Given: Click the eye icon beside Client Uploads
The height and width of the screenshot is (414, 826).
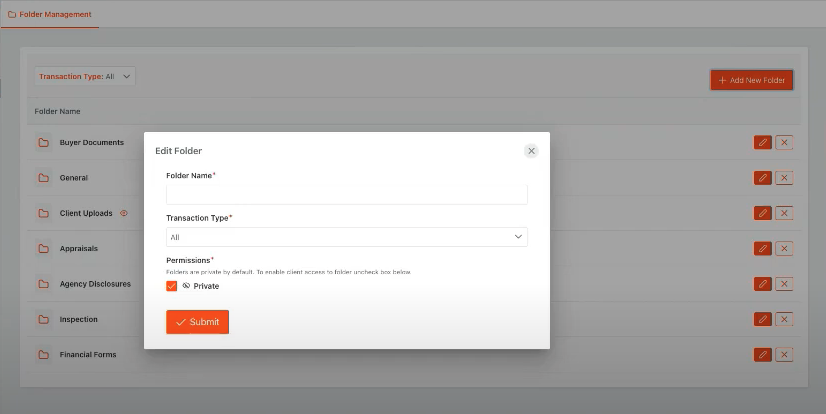Looking at the screenshot, I should click(124, 213).
